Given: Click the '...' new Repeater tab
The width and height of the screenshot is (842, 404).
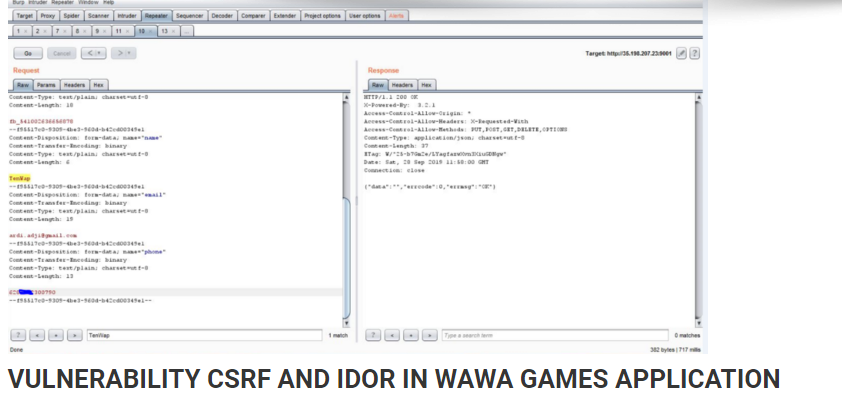Looking at the screenshot, I should coord(186,32).
